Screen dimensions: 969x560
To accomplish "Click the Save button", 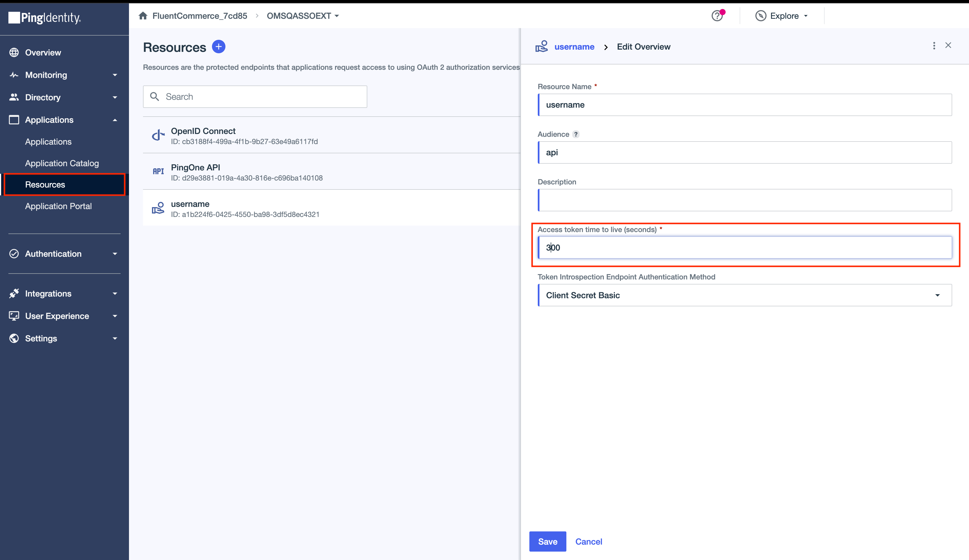I will point(547,541).
